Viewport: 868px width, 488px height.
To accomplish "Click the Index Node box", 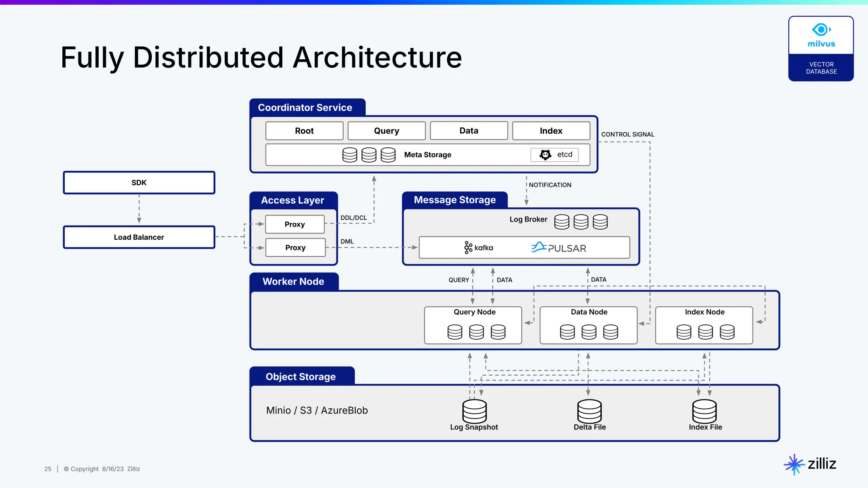I will coord(704,325).
